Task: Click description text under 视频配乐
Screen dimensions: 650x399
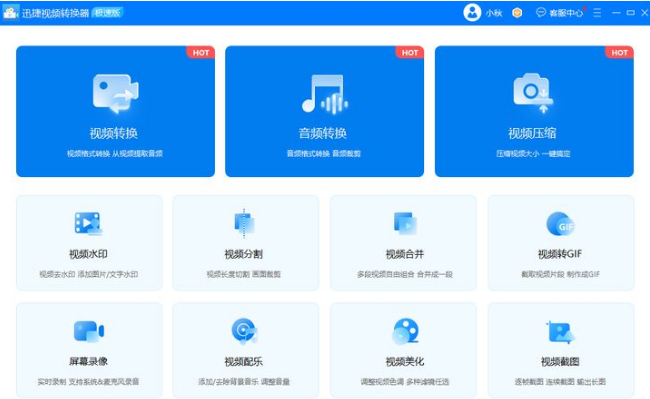Action: [244, 382]
